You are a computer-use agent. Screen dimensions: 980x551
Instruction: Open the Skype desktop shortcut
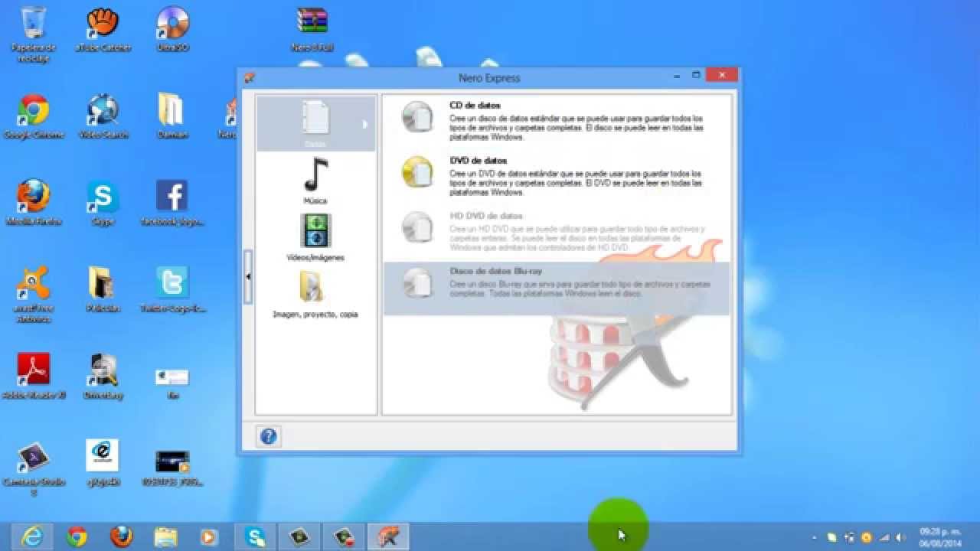103,204
